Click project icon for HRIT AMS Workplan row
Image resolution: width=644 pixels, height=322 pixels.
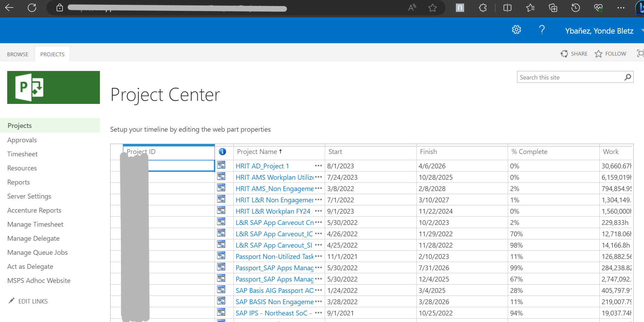pos(221,177)
